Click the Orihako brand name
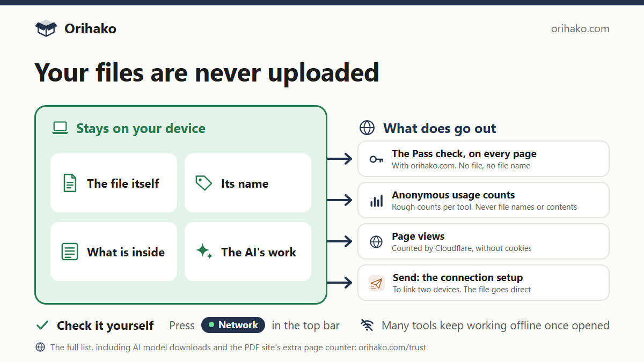Screen dimensions: 644x362 (90, 28)
